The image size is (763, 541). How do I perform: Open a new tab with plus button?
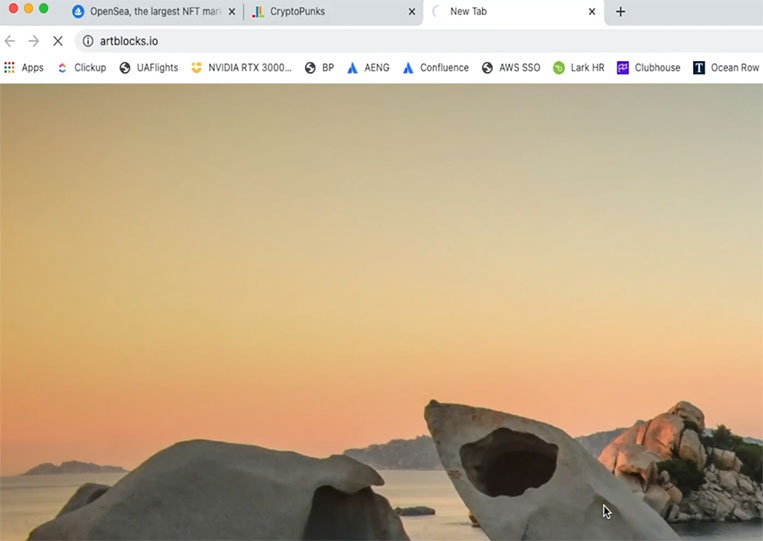coord(620,12)
